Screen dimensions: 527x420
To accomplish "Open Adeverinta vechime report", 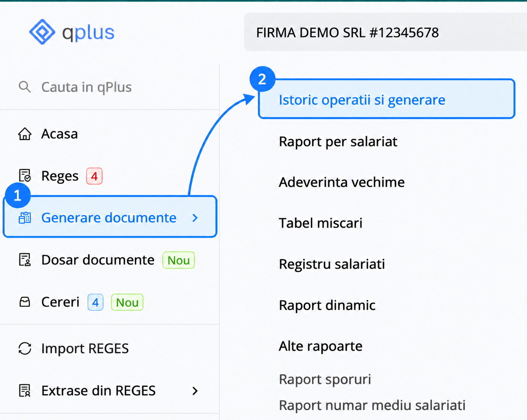I will [x=342, y=182].
